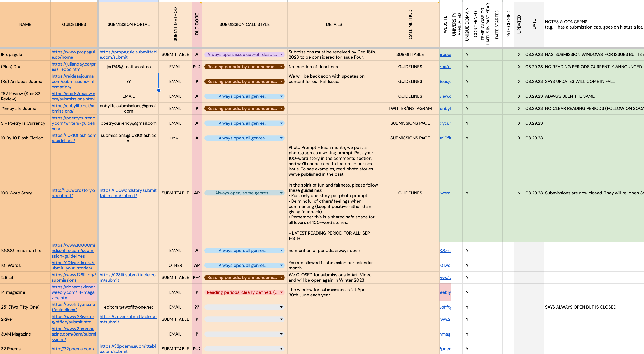Open the enbylife.net submissions link
This screenshot has height=354, width=644.
tap(73, 108)
